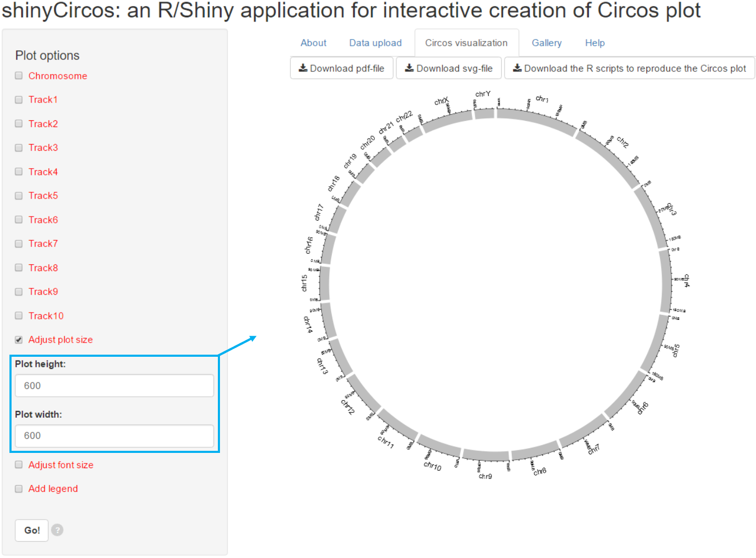Go to the Help tab
Screen dimensions: 756x558
click(595, 43)
